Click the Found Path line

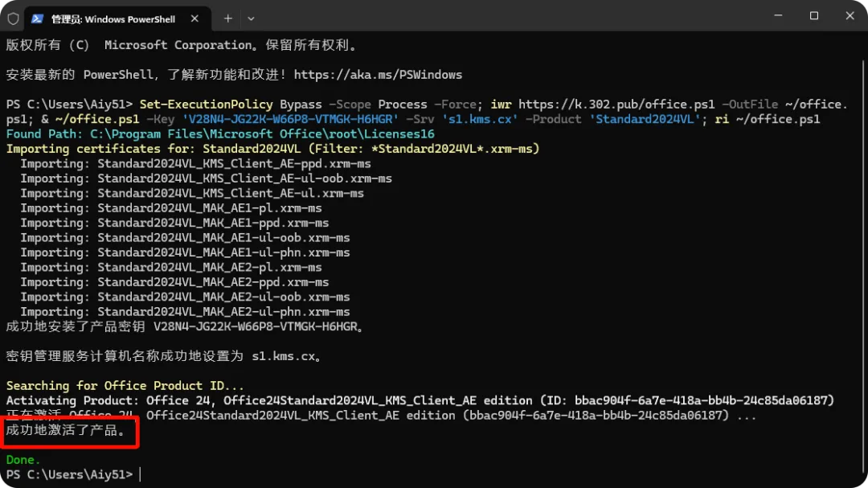pyautogui.click(x=220, y=134)
